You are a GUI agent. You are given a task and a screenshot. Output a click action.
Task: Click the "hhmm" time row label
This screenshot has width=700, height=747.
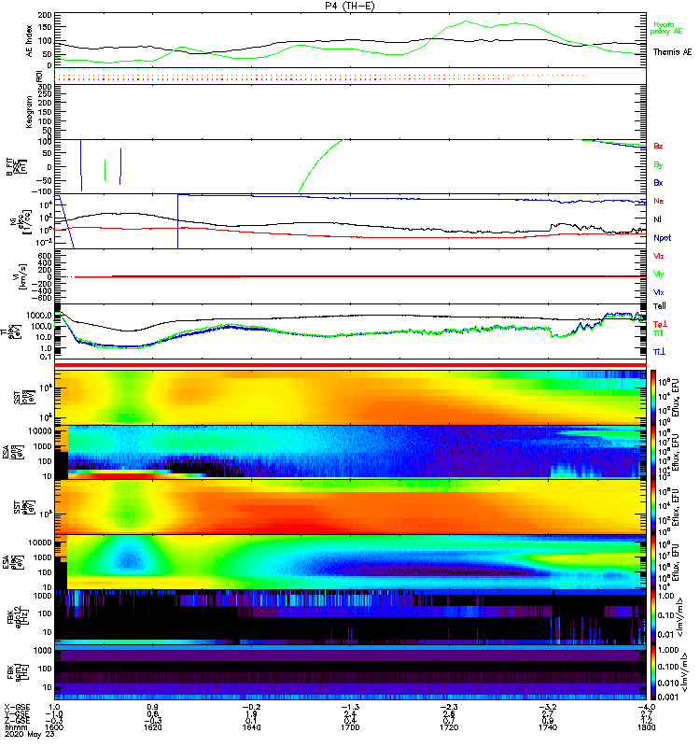click(x=16, y=727)
